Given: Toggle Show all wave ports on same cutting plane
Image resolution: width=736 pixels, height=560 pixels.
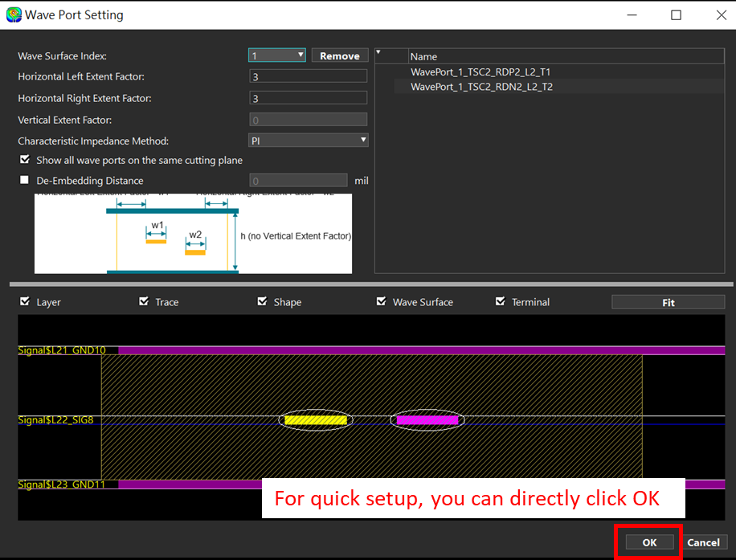Looking at the screenshot, I should (25, 160).
